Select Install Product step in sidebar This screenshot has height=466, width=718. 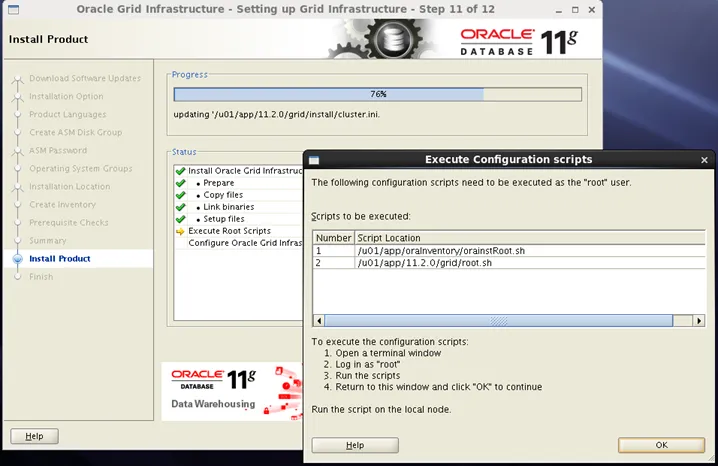click(x=60, y=259)
